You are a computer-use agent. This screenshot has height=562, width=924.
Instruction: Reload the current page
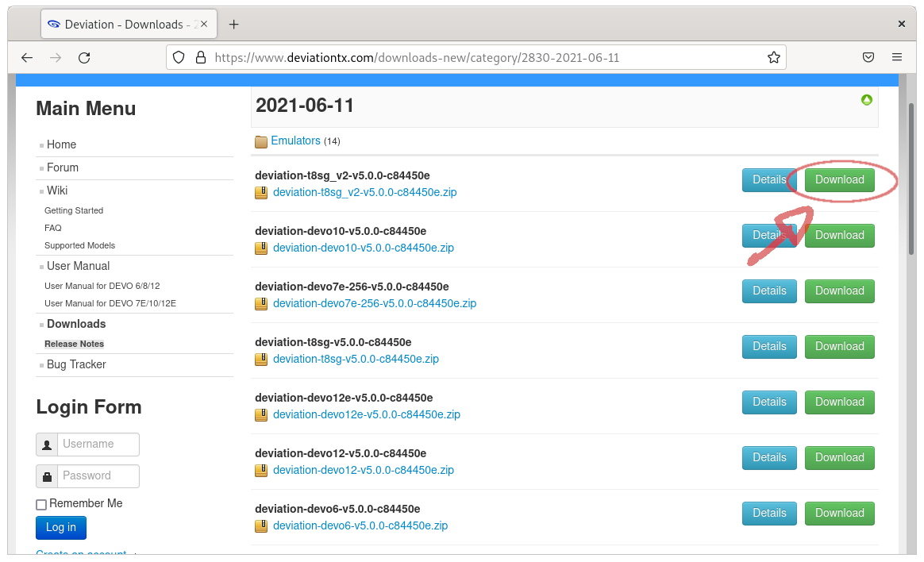click(x=84, y=58)
